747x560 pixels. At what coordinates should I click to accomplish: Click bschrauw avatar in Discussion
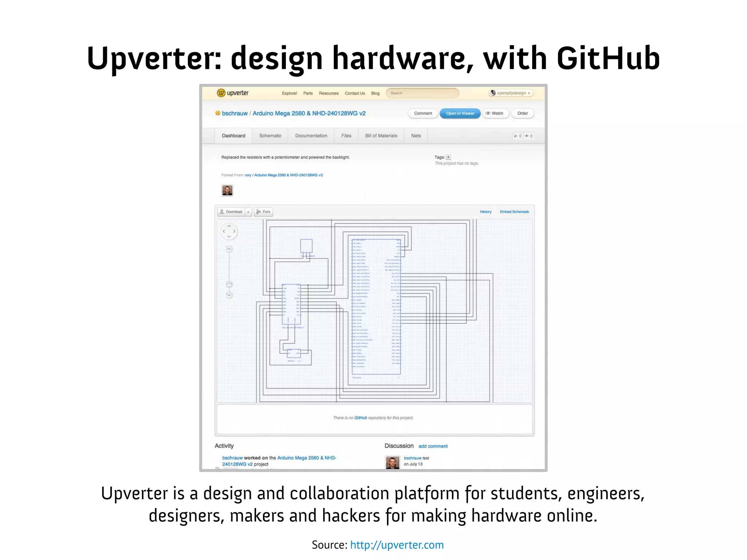[x=392, y=462]
